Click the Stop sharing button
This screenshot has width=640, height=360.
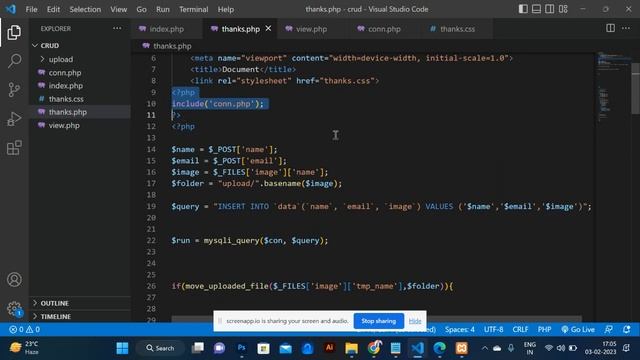click(378, 321)
